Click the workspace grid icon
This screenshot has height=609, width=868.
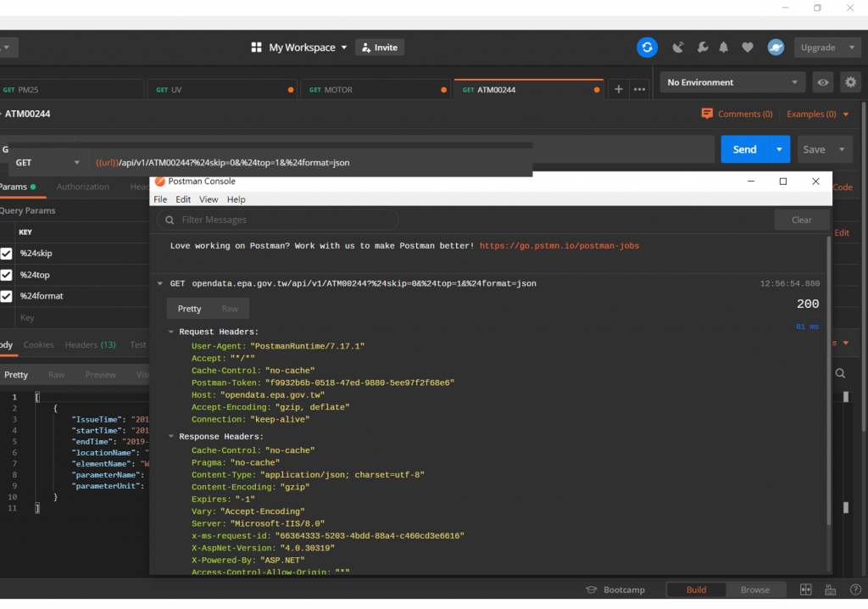256,47
